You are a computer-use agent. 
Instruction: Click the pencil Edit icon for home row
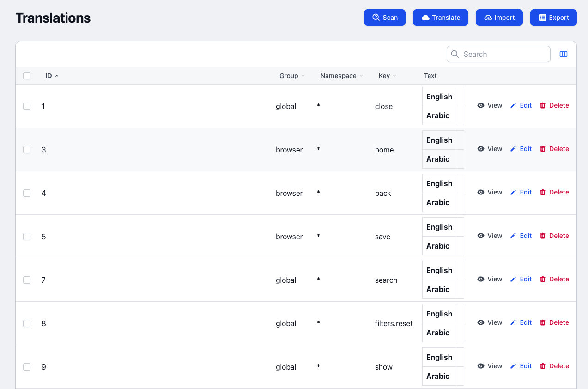[513, 149]
